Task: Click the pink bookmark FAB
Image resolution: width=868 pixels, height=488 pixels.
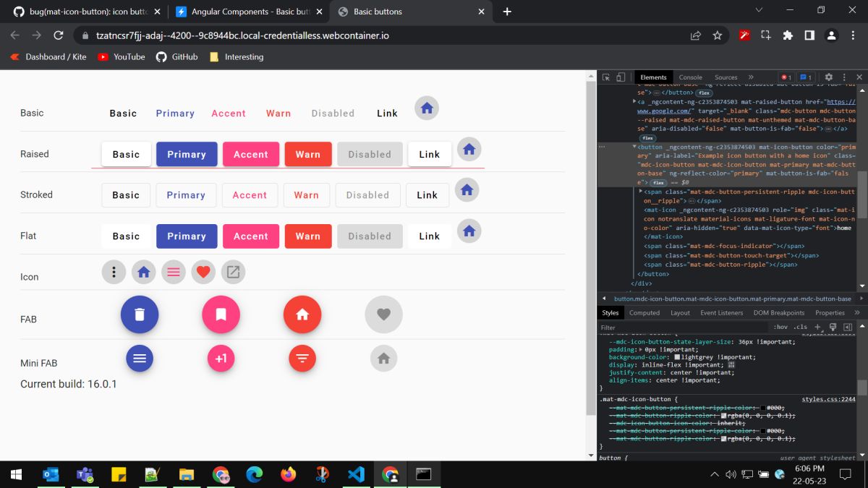Action: click(221, 314)
